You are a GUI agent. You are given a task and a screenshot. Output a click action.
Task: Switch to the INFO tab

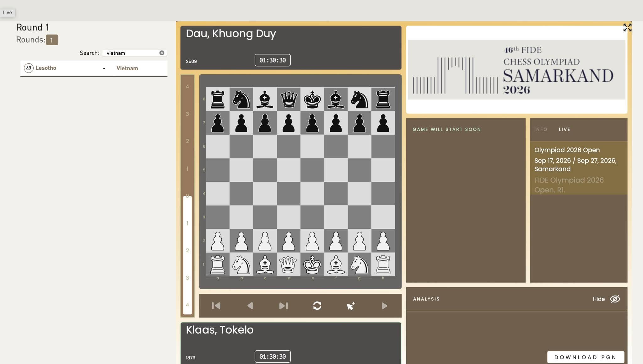(x=541, y=129)
